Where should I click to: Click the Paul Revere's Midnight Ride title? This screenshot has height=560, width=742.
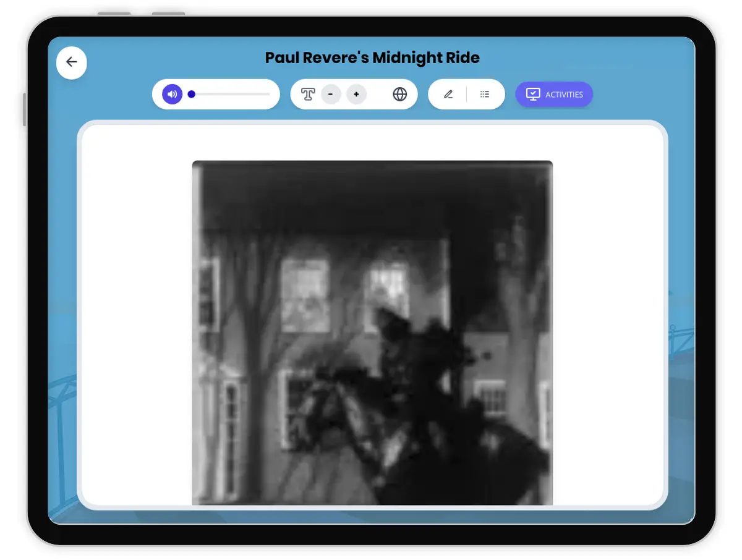pyautogui.click(x=372, y=58)
